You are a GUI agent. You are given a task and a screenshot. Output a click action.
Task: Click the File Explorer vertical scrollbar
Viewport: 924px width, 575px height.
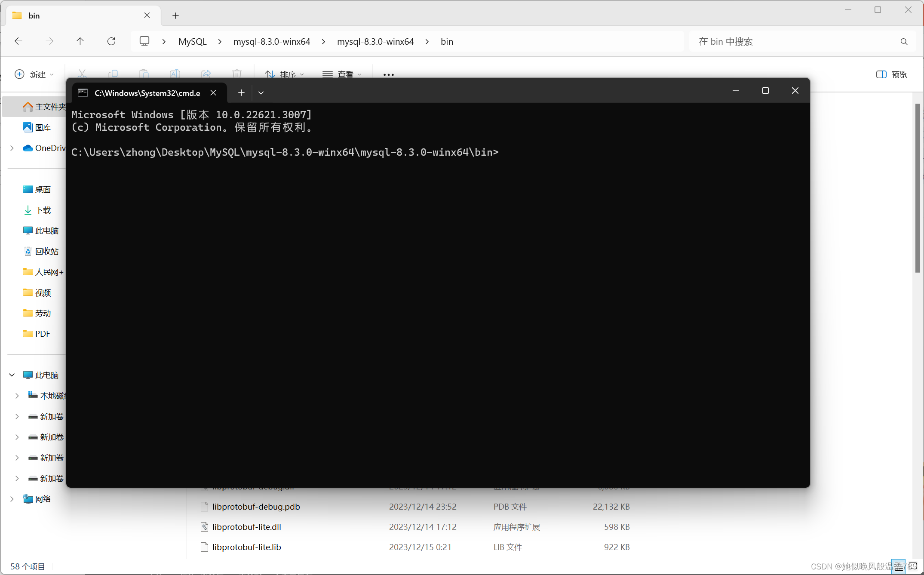click(x=918, y=188)
